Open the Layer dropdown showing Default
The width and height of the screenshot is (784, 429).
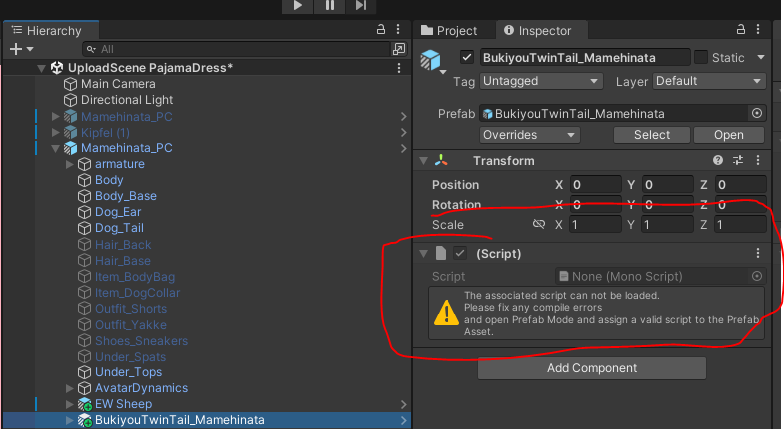709,81
